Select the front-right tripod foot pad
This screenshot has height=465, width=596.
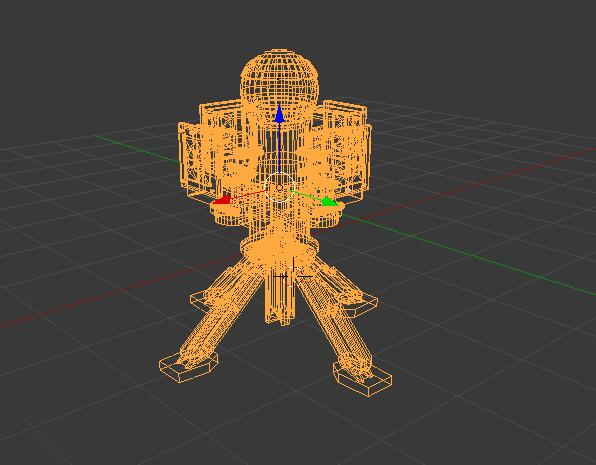point(363,378)
